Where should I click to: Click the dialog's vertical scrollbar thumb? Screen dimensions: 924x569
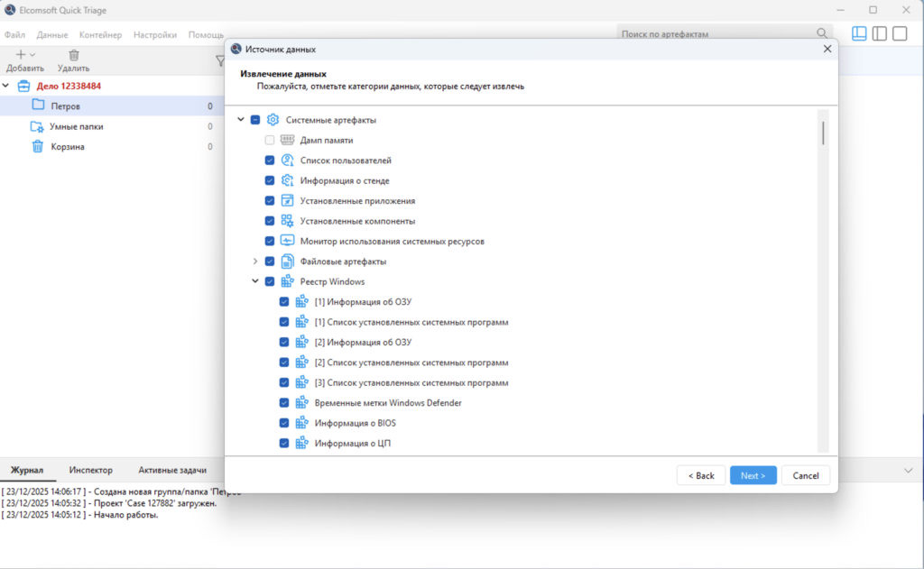[823, 133]
